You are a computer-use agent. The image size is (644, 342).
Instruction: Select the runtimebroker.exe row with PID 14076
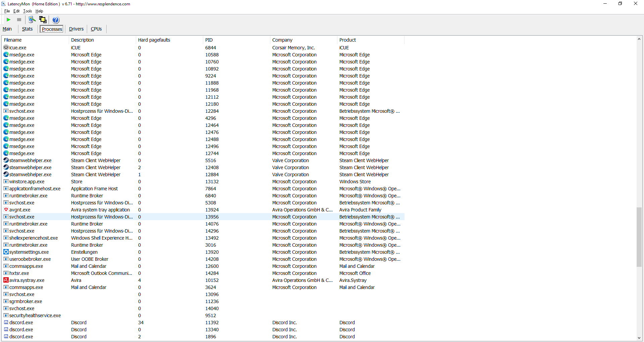click(x=203, y=224)
